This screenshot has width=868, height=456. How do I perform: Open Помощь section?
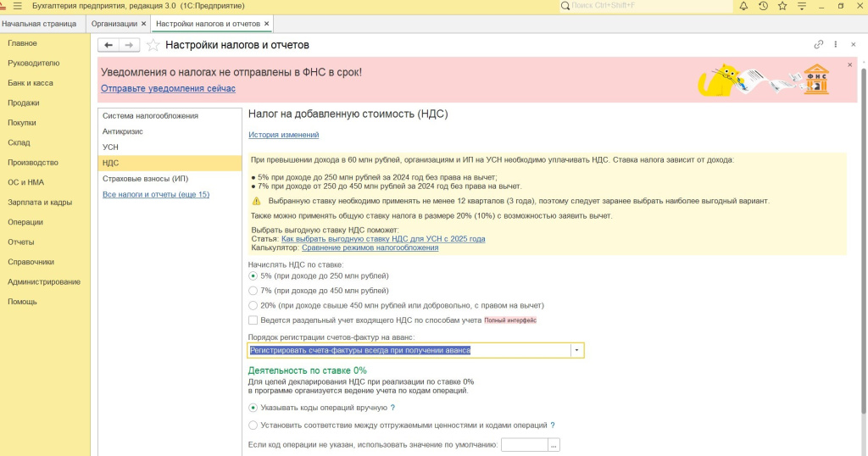point(22,302)
